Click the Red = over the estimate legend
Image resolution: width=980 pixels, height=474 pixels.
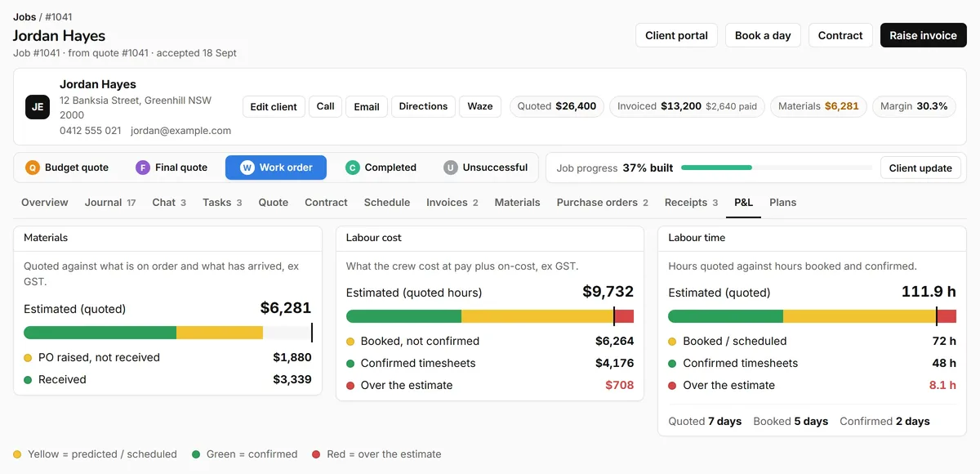click(x=376, y=454)
